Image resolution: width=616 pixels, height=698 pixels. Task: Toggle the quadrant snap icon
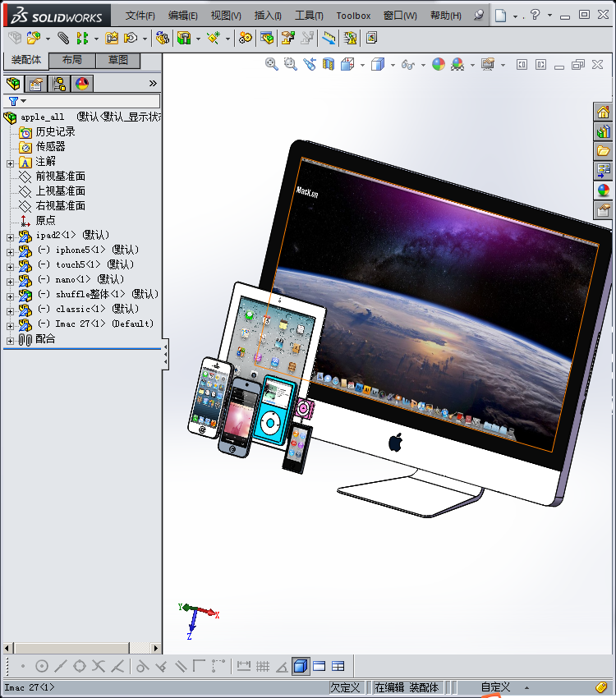[80, 667]
